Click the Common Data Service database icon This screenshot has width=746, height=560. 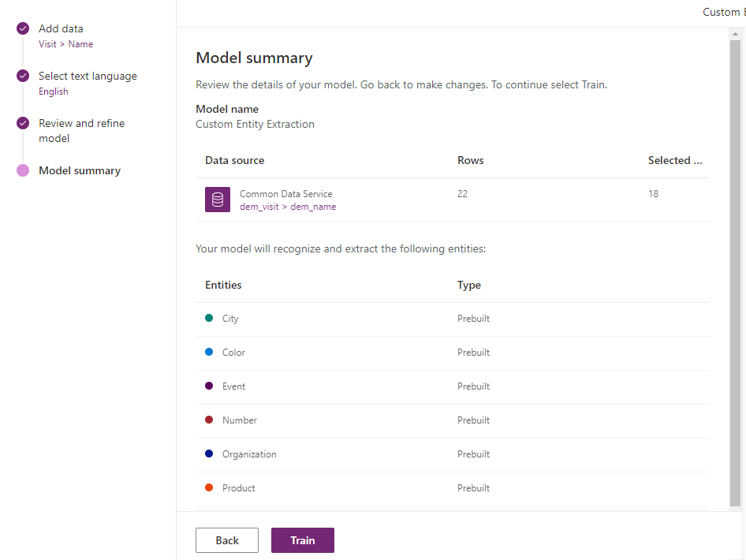218,200
